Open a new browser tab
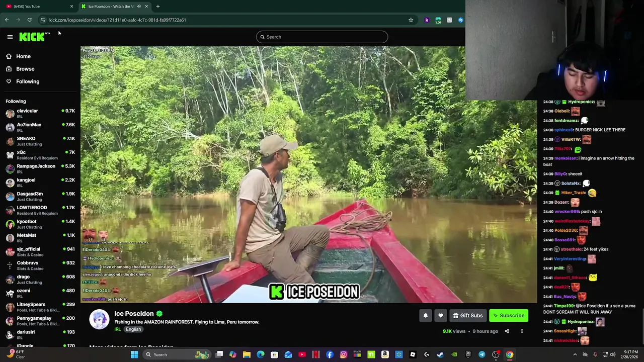644x362 pixels. (x=158, y=7)
